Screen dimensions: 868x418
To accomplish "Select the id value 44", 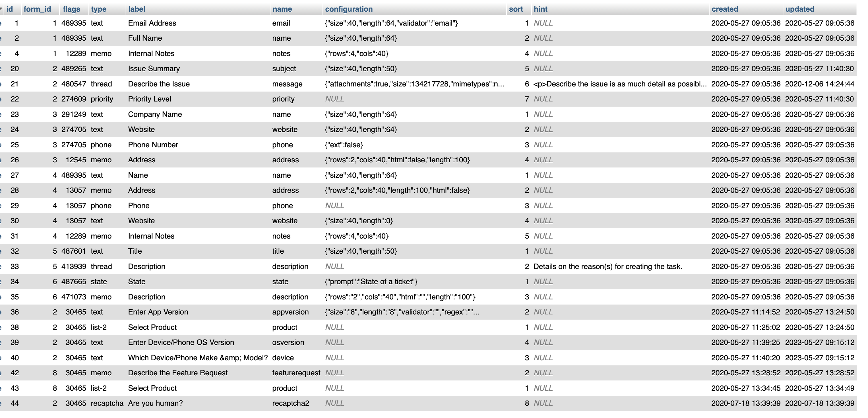I will [15, 403].
